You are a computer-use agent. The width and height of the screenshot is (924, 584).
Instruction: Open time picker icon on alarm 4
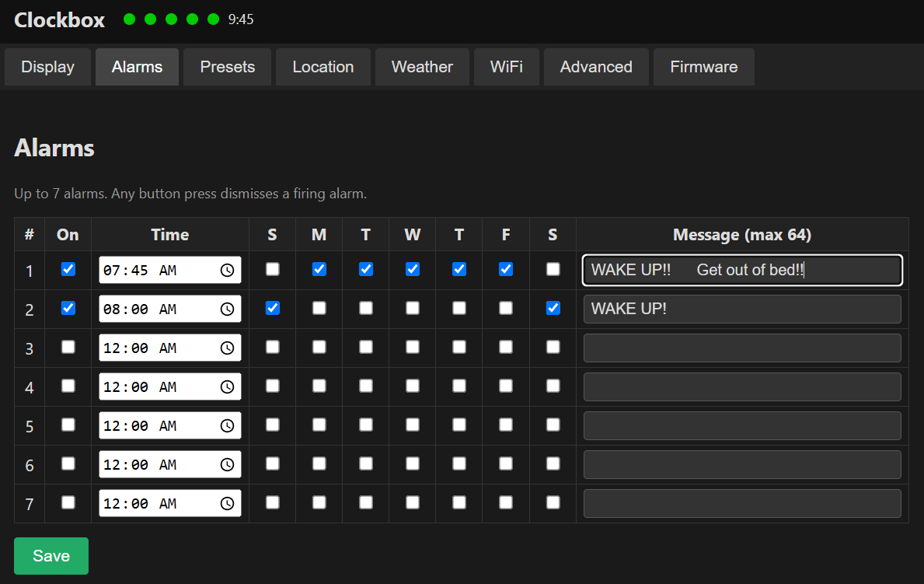coord(228,387)
